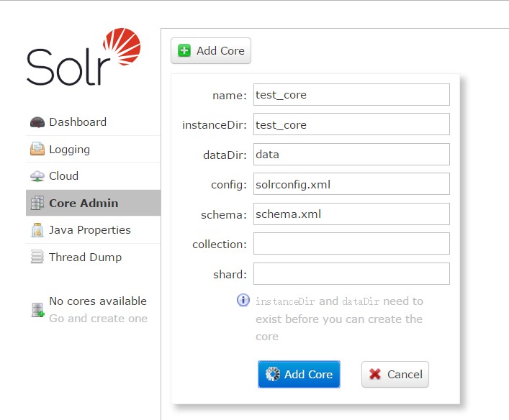Submit with the blue Add Core button

click(x=299, y=374)
